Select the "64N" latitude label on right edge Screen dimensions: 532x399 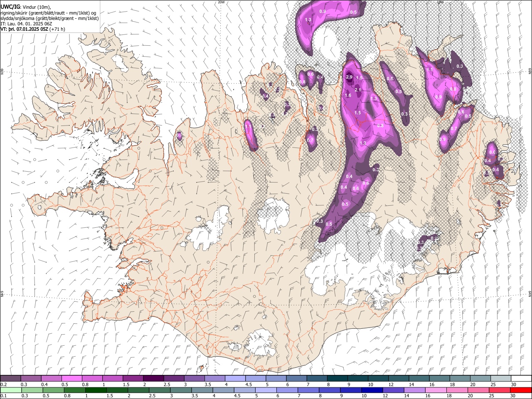[x=530, y=293]
